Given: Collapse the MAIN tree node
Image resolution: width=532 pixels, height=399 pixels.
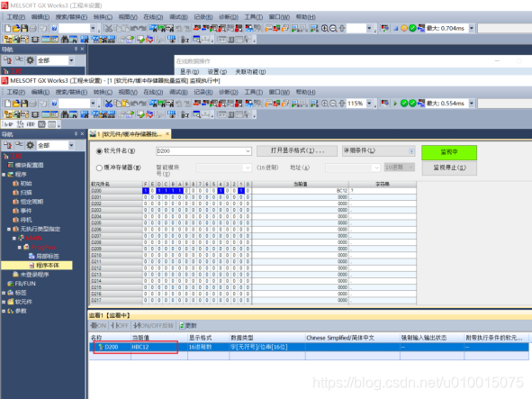Looking at the screenshot, I should click(x=14, y=239).
